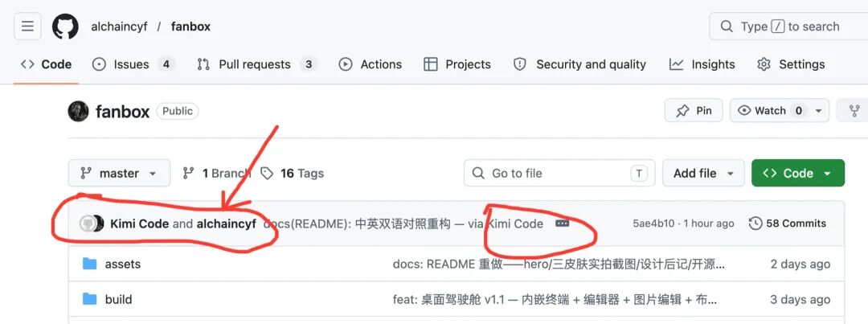This screenshot has width=868, height=324.
Task: Click the commit authors avatar stack
Action: click(x=92, y=224)
